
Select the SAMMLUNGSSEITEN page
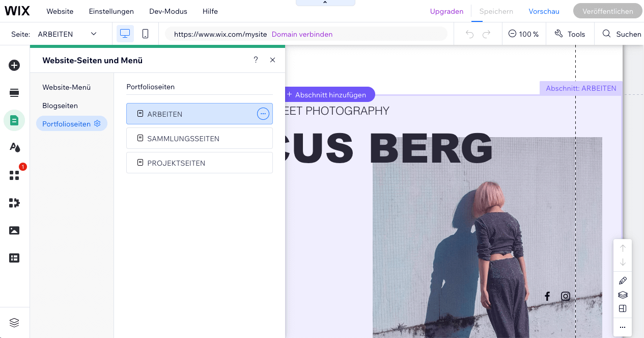(x=199, y=138)
